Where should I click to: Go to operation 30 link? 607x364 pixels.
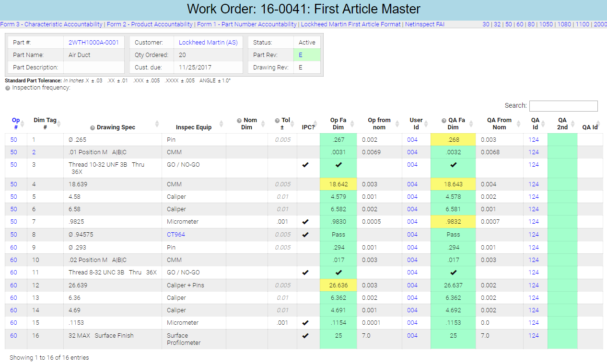pyautogui.click(x=486, y=24)
